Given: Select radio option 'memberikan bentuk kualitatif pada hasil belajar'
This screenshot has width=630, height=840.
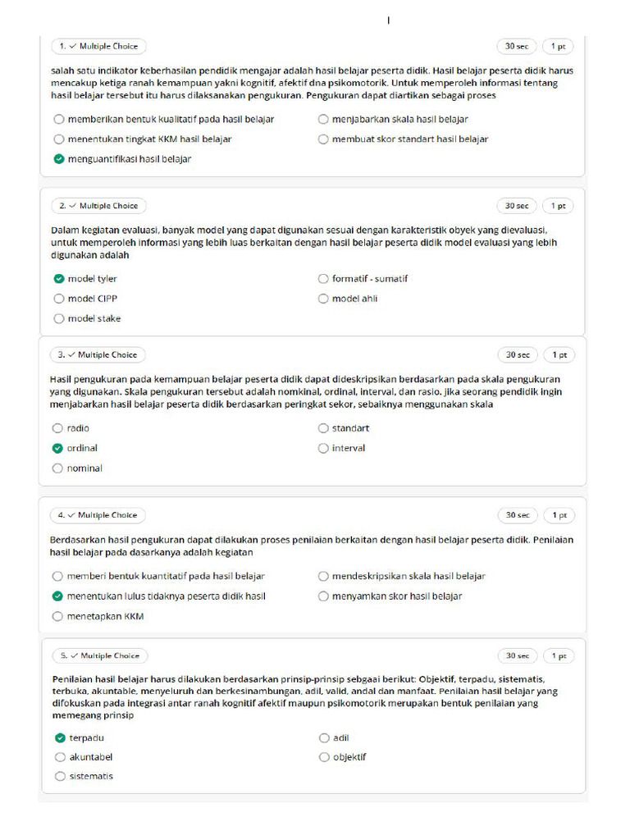Looking at the screenshot, I should 59,119.
